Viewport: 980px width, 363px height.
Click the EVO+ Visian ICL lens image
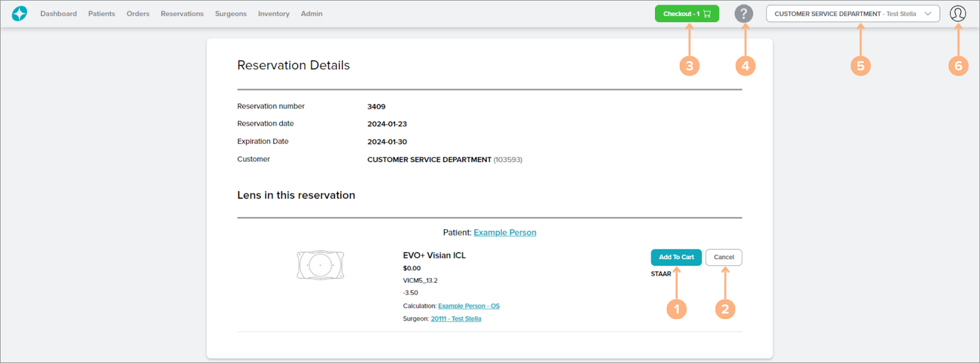(x=321, y=265)
